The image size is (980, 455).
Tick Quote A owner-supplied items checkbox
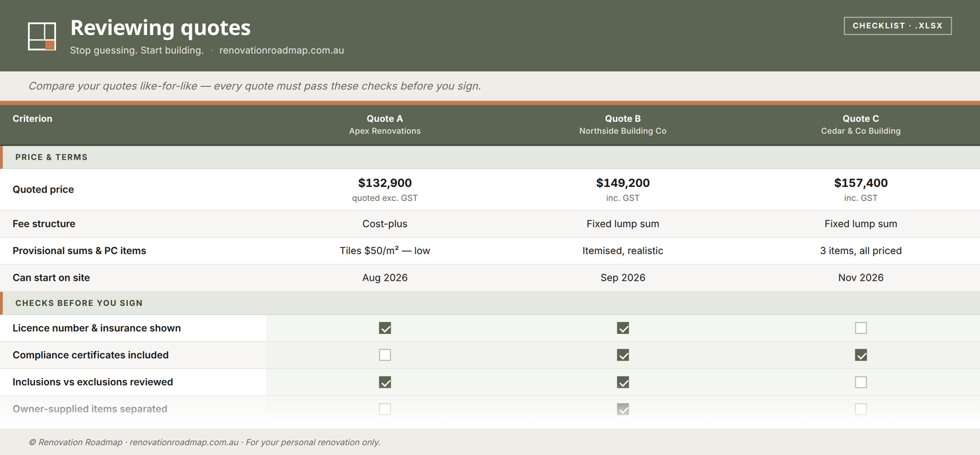385,409
